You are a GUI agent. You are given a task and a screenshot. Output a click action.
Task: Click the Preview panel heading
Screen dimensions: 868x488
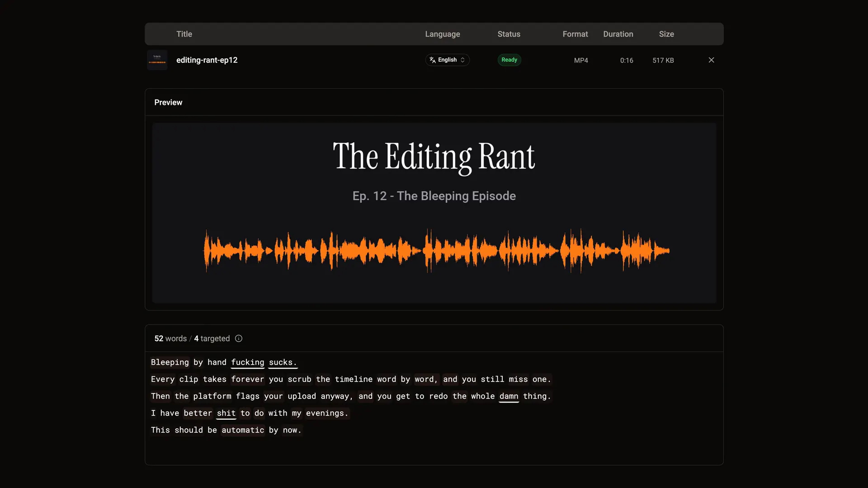click(168, 103)
